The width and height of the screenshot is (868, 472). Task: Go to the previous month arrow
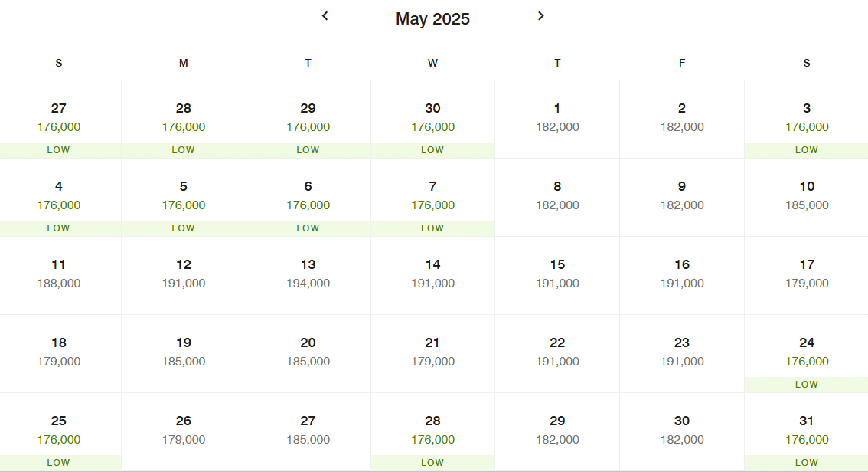coord(325,16)
